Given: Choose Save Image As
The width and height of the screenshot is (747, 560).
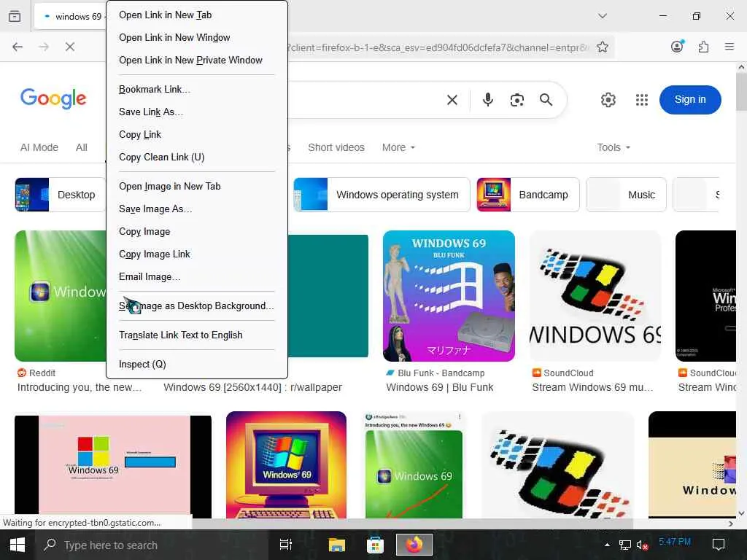Looking at the screenshot, I should point(197,209).
